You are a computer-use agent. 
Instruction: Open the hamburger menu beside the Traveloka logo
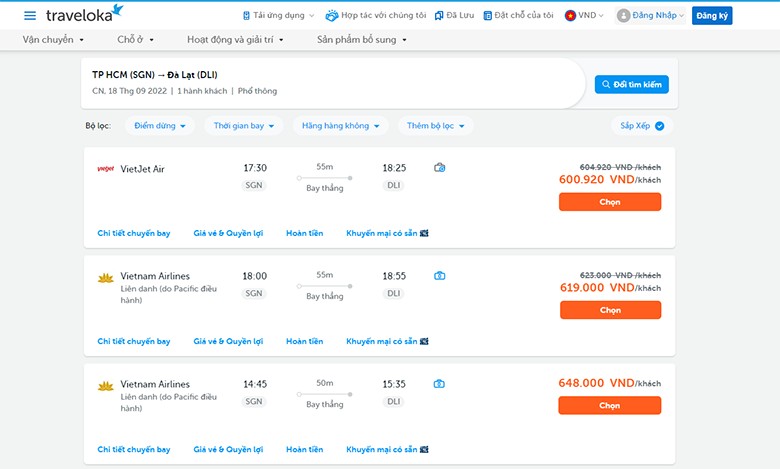click(x=30, y=15)
